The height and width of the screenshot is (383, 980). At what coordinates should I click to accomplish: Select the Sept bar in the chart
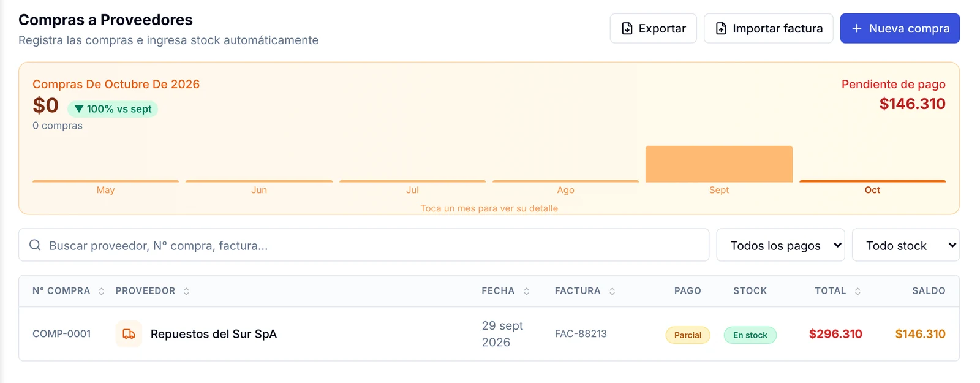(719, 164)
